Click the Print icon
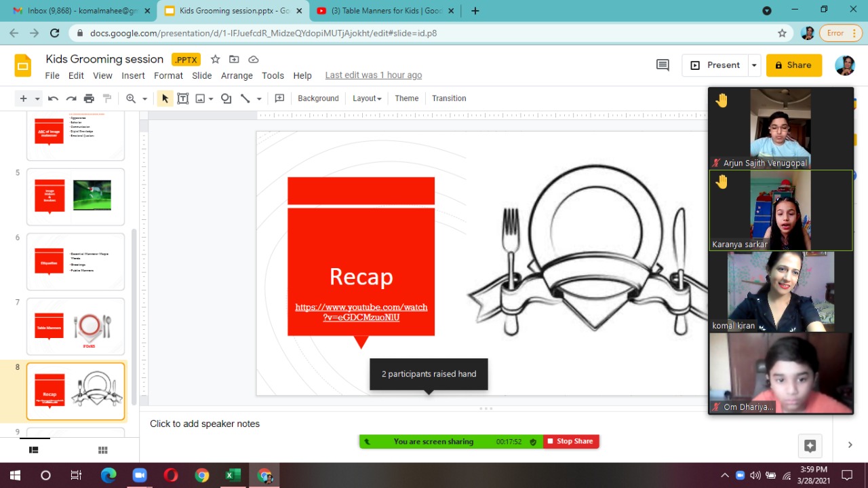 click(x=89, y=98)
